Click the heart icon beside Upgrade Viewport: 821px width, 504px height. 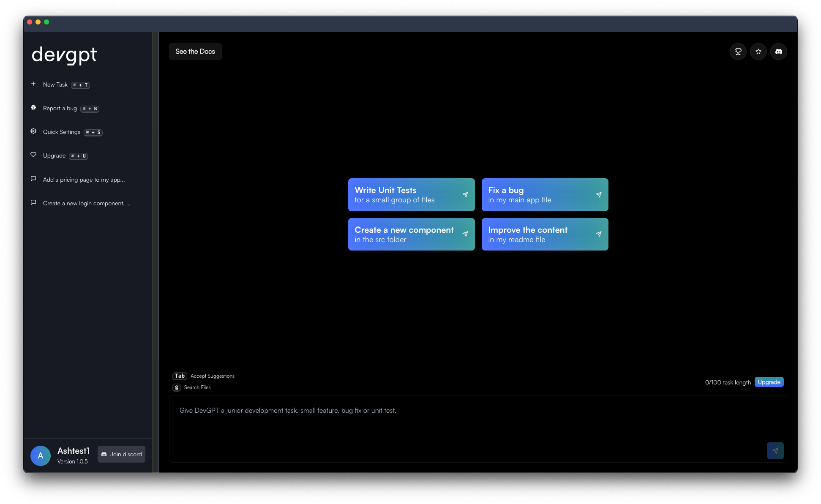click(x=33, y=155)
